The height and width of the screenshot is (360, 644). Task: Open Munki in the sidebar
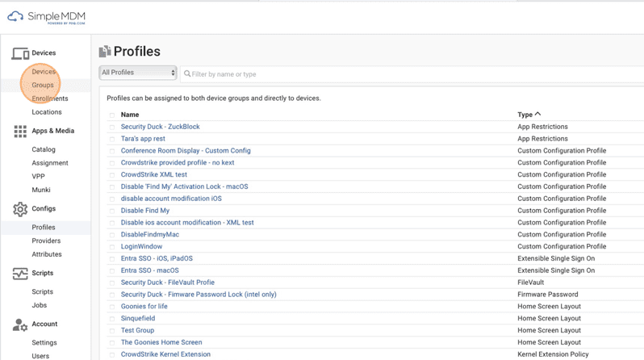pos(41,190)
